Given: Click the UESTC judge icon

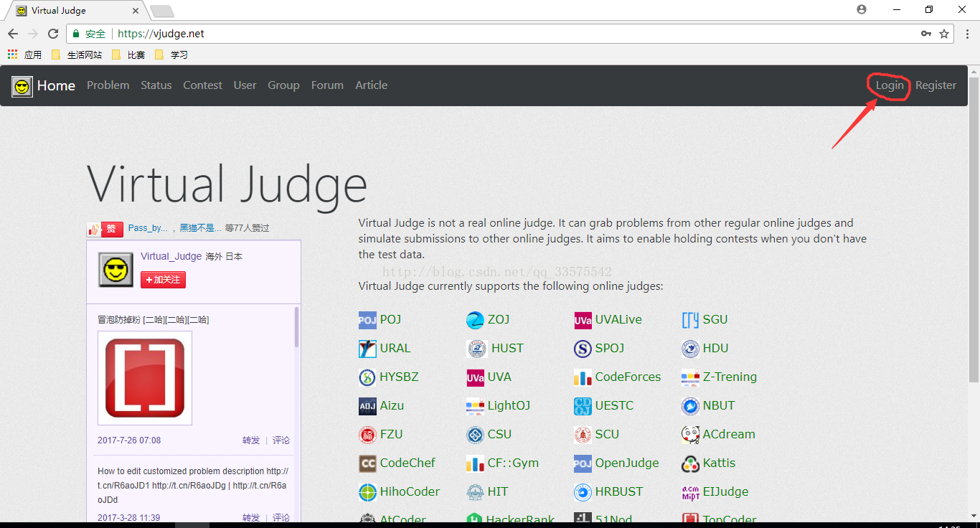Looking at the screenshot, I should click(583, 406).
